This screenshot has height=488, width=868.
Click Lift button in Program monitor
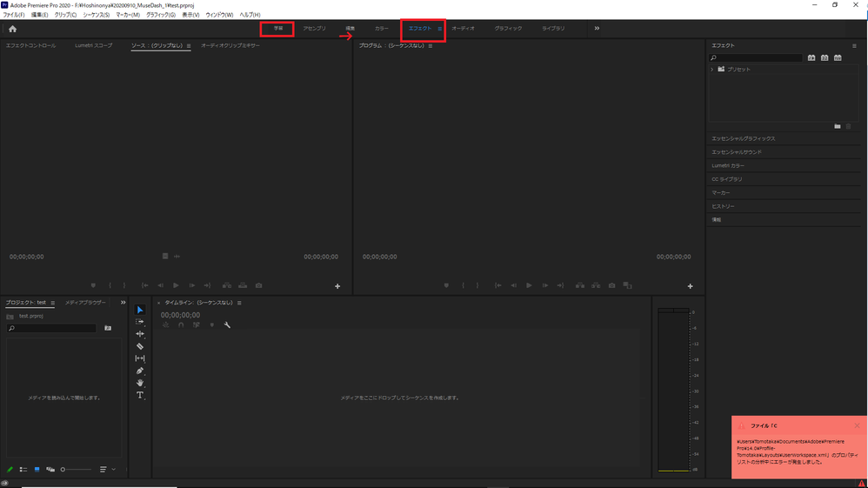[x=579, y=286]
